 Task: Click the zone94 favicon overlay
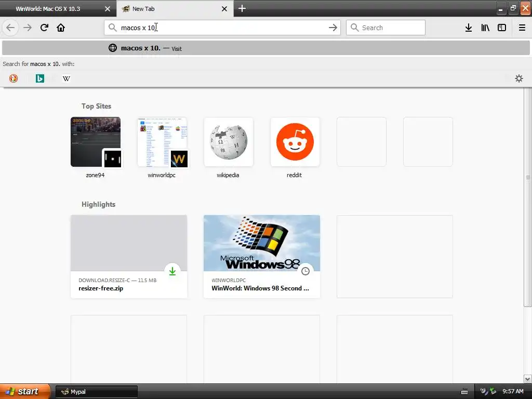pos(112,159)
